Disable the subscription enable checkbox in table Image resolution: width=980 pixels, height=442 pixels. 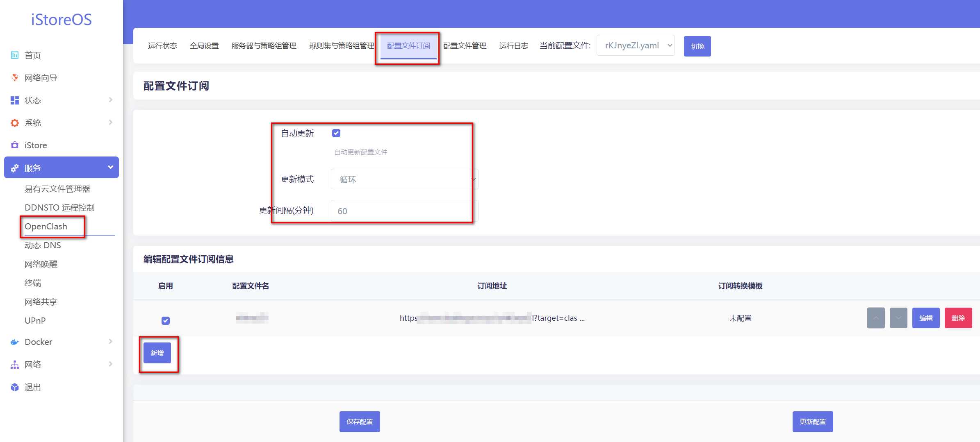[166, 321]
